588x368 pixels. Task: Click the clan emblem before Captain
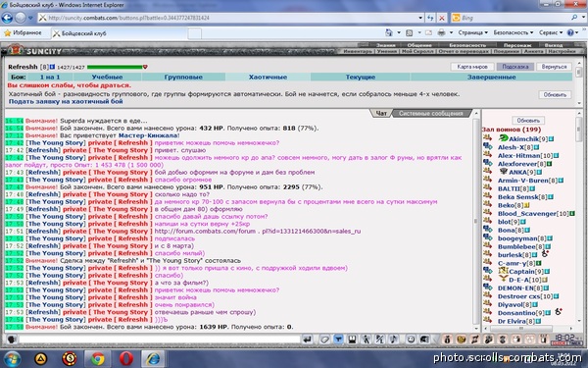coord(503,271)
